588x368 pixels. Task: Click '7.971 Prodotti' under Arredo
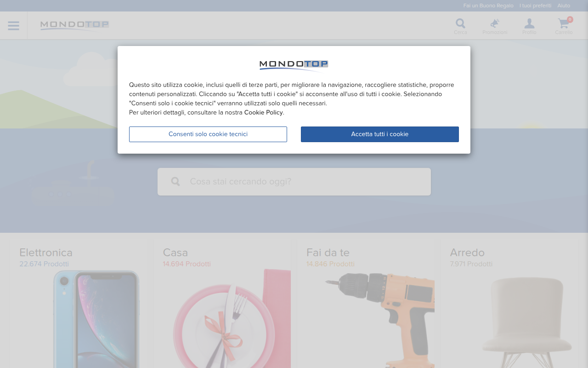coord(471,264)
